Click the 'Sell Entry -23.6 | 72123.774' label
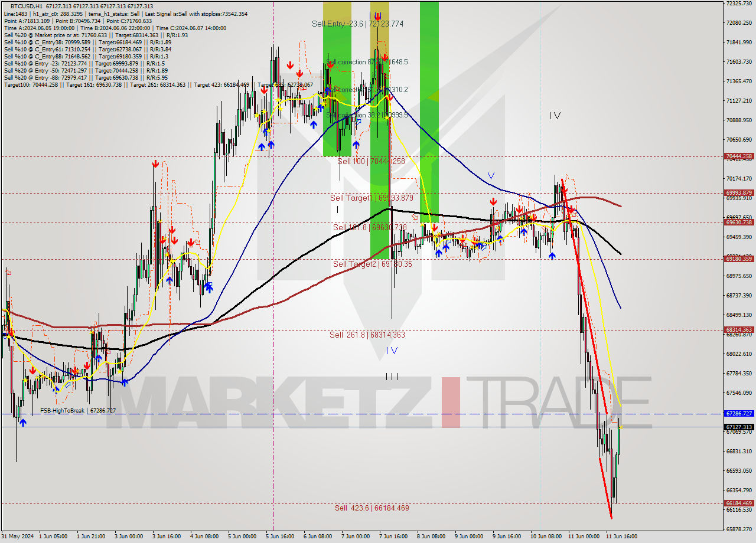Viewport: 756px width, 543px height. (357, 24)
